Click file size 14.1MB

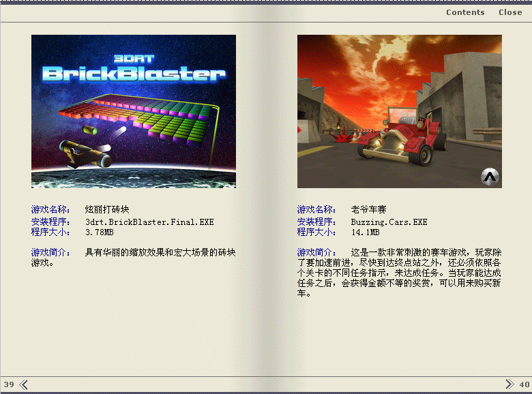point(365,232)
